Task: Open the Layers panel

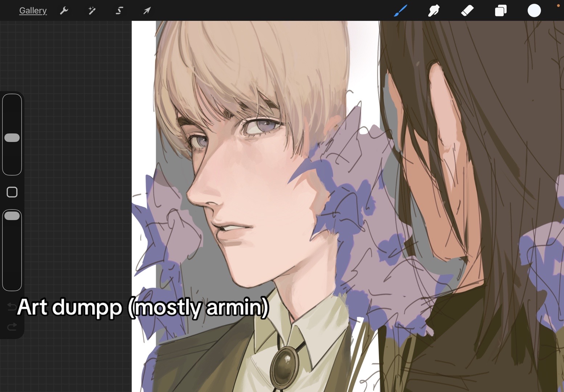Action: (x=501, y=11)
